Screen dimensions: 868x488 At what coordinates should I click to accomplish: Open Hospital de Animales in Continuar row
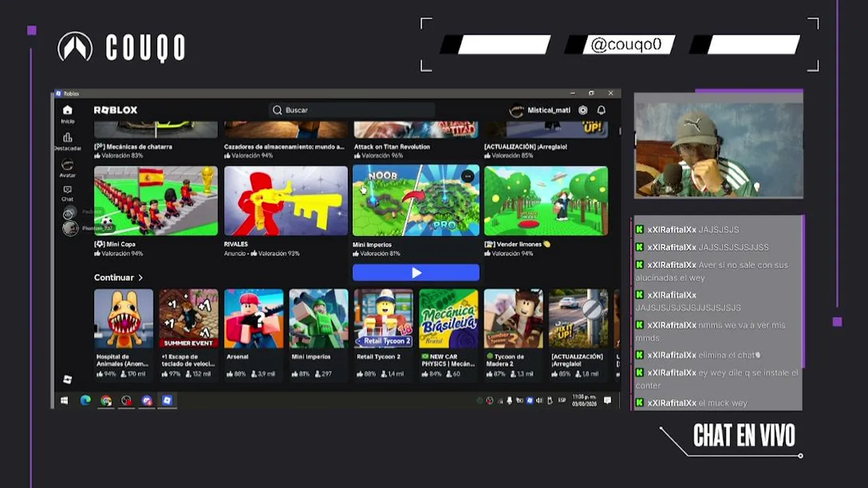[x=123, y=319]
